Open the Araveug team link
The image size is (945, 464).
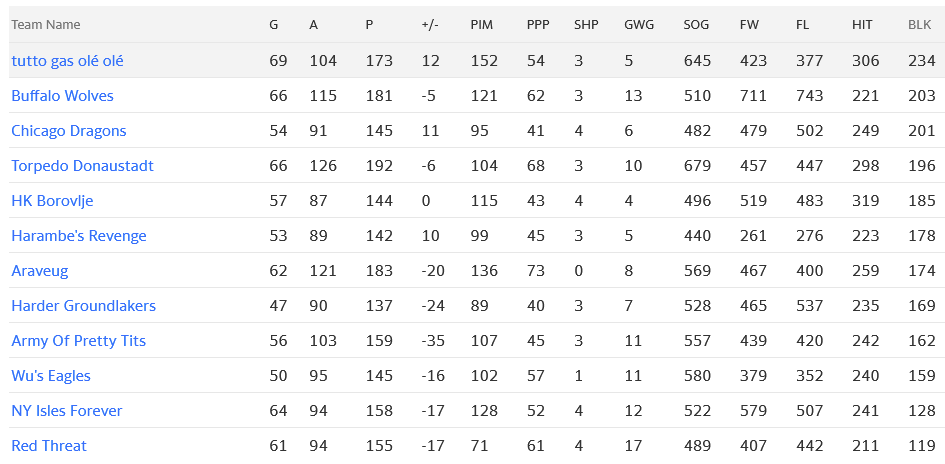[39, 271]
